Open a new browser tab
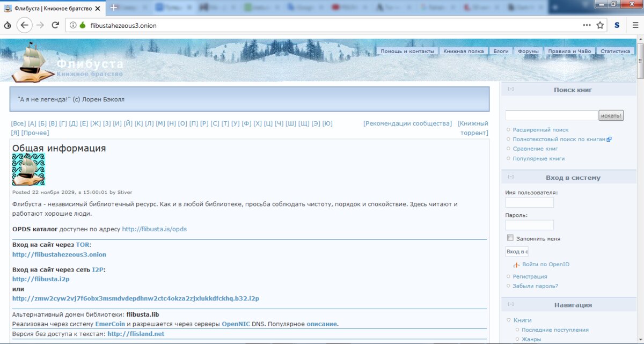Image resolution: width=644 pixels, height=344 pixels. click(x=114, y=8)
